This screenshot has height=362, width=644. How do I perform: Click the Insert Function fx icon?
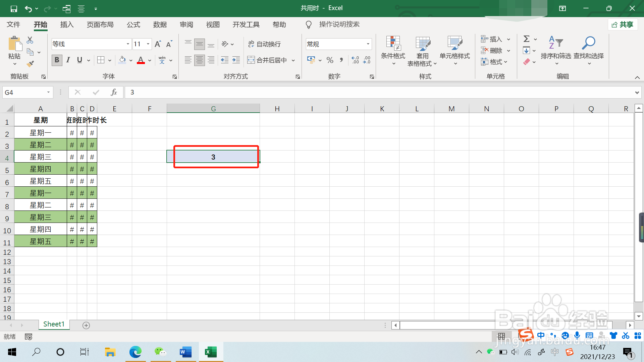pyautogui.click(x=114, y=93)
